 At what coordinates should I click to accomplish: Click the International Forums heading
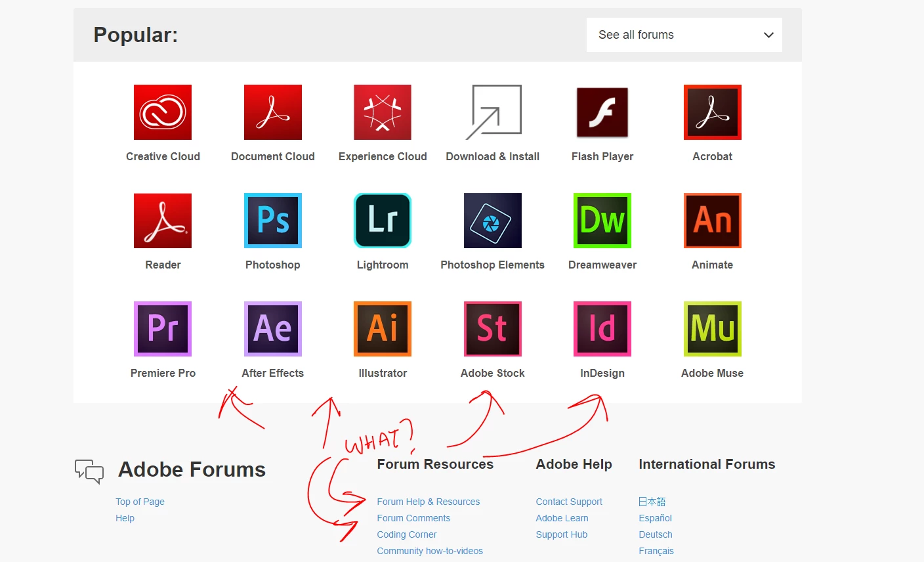pos(707,464)
